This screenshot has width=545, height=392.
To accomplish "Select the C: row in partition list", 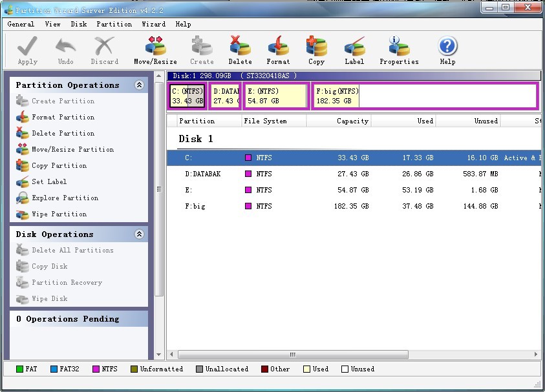I will click(354, 158).
